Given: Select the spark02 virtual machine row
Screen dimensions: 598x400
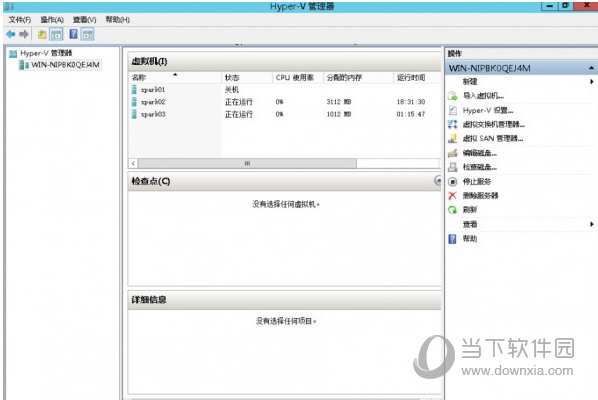Looking at the screenshot, I should [x=285, y=102].
